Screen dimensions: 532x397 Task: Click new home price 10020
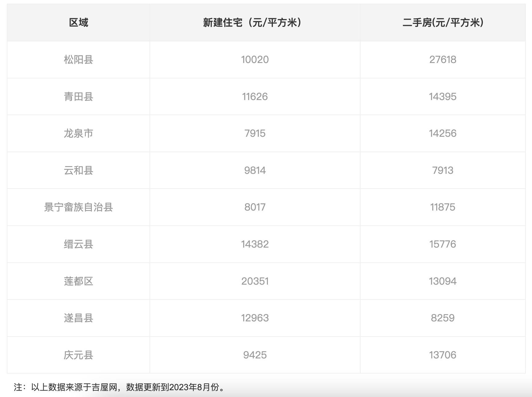(x=255, y=60)
